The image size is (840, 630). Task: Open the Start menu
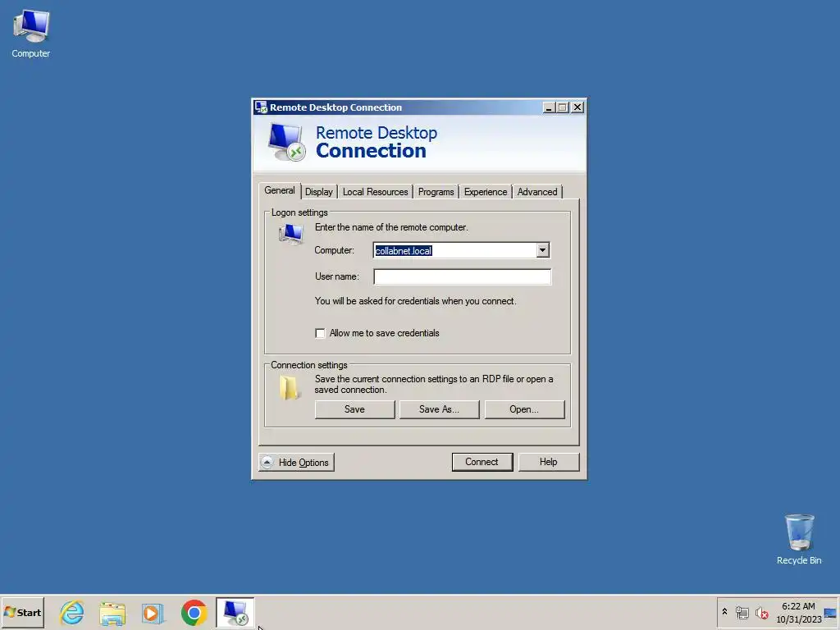[22, 612]
